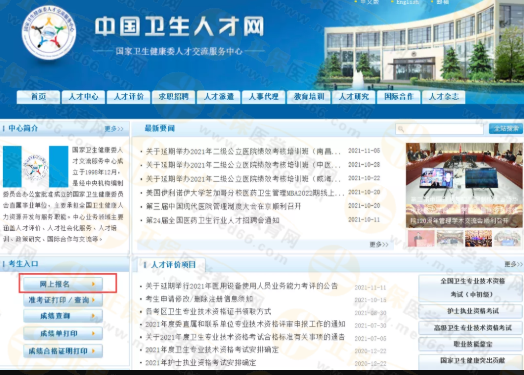Click the 成绩查询 button
The width and height of the screenshot is (524, 375).
tap(63, 316)
